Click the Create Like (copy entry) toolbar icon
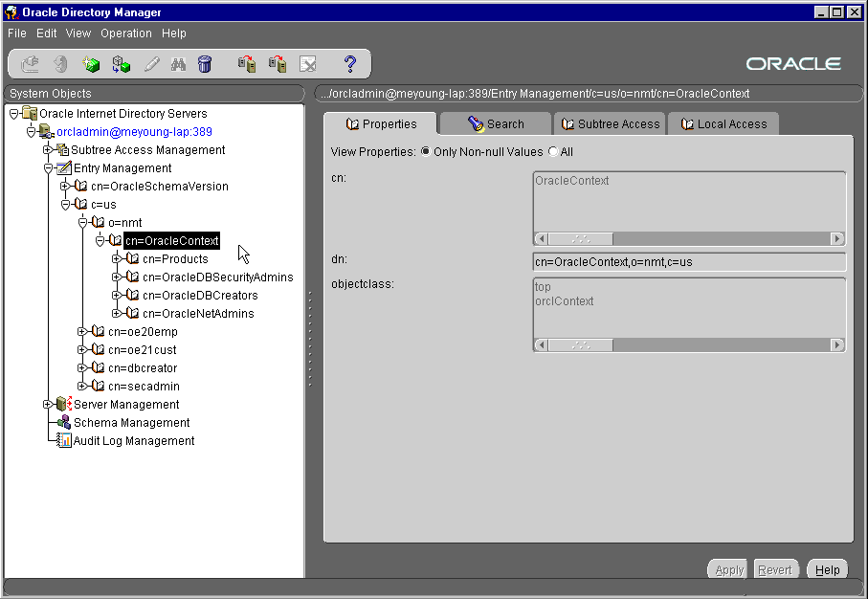The image size is (868, 599). click(x=121, y=64)
